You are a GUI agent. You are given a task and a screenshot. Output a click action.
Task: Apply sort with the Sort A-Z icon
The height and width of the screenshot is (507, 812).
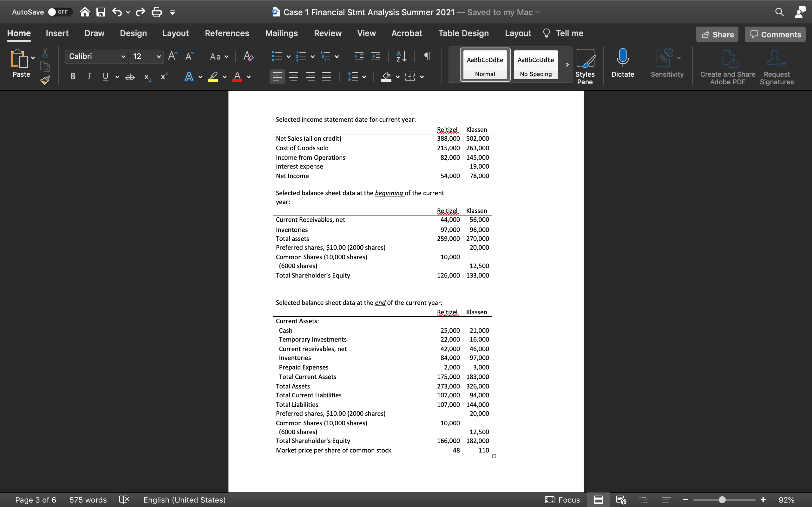(401, 56)
